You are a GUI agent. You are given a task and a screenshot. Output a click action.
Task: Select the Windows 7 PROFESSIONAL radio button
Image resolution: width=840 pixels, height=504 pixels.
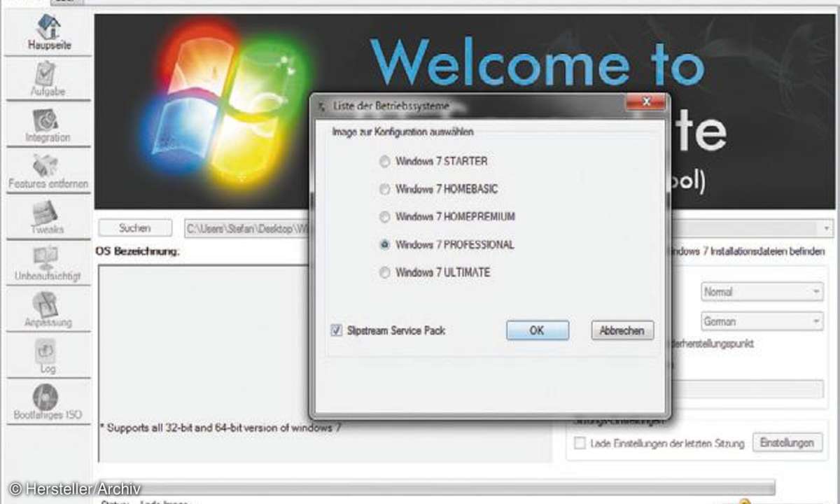[384, 245]
